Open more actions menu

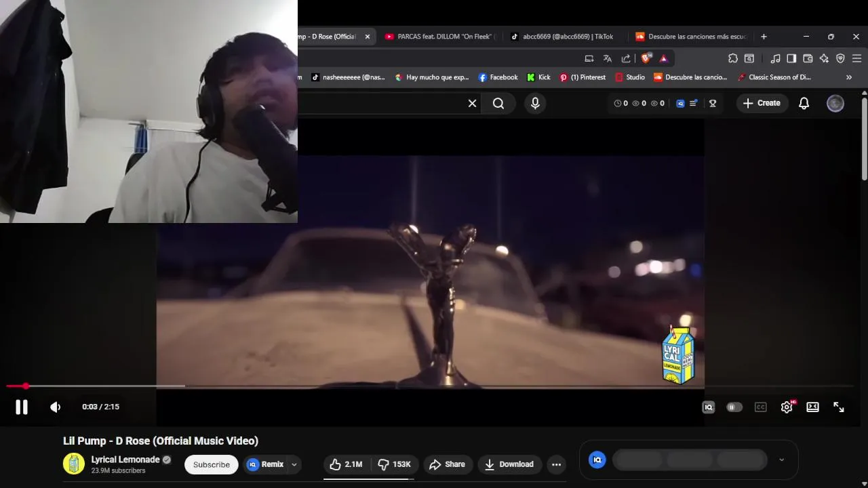click(556, 464)
